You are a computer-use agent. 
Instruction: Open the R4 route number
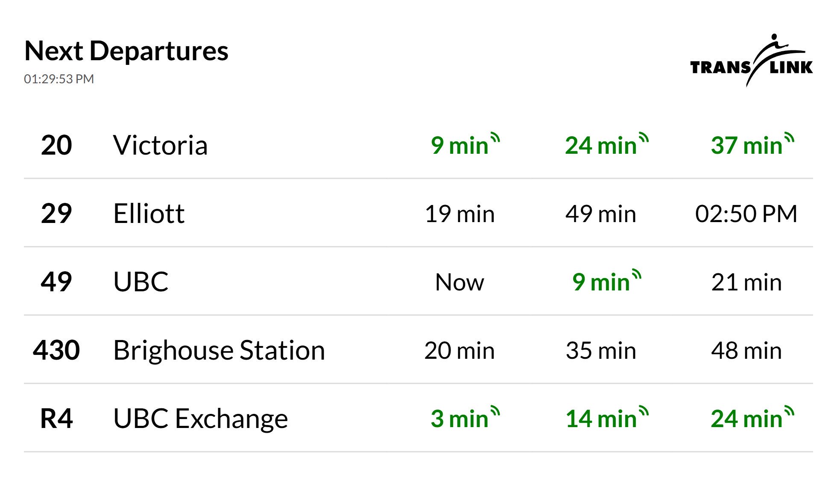tap(56, 419)
